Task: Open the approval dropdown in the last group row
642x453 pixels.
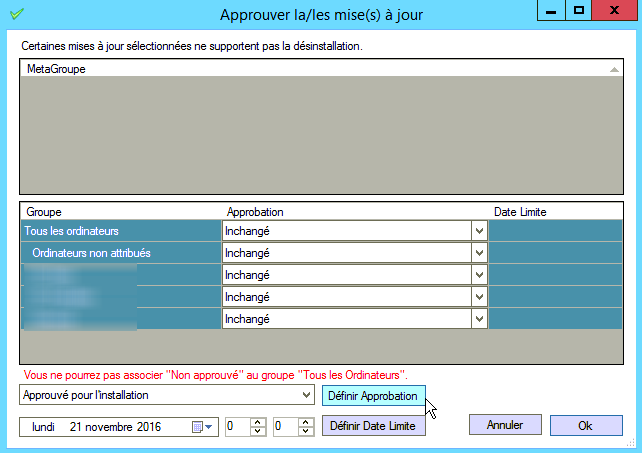Action: click(478, 319)
